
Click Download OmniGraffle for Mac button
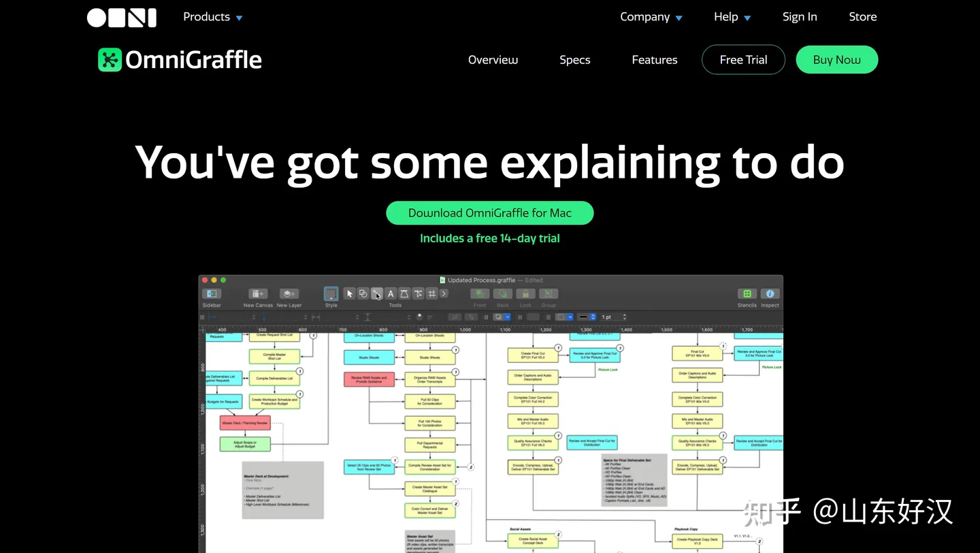(490, 213)
